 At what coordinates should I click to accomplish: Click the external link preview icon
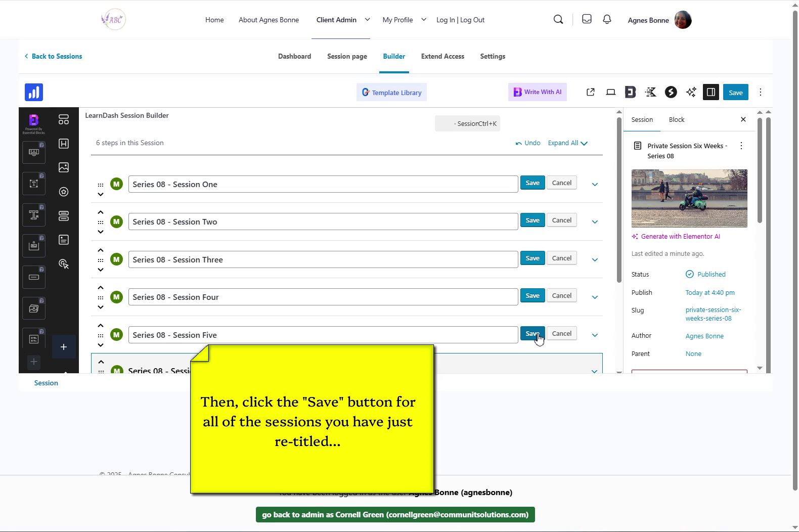[590, 92]
